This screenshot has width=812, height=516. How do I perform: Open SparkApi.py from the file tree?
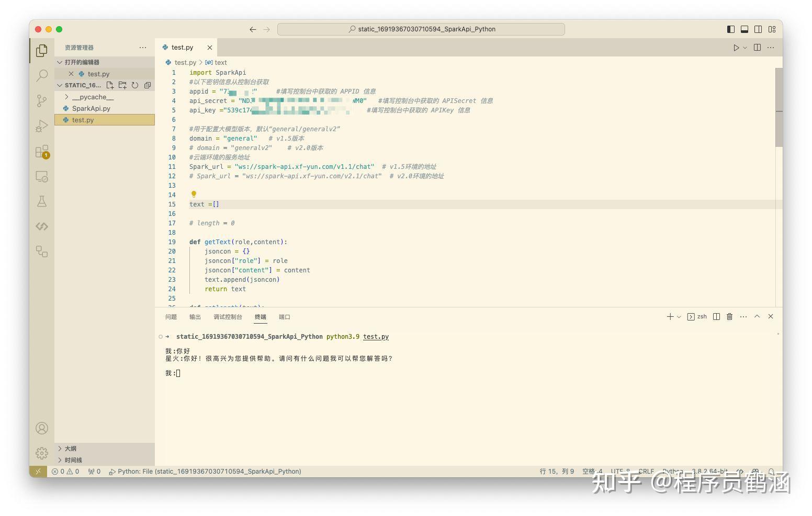pos(105,109)
